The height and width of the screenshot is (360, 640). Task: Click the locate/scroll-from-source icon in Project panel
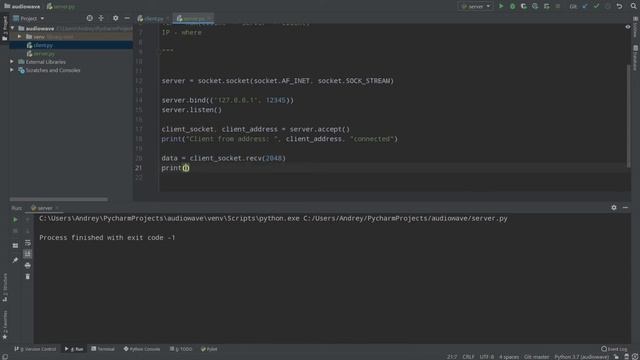pos(89,18)
